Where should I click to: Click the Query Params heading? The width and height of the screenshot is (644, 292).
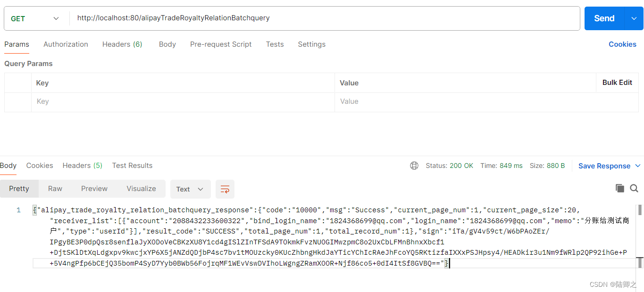pyautogui.click(x=28, y=64)
